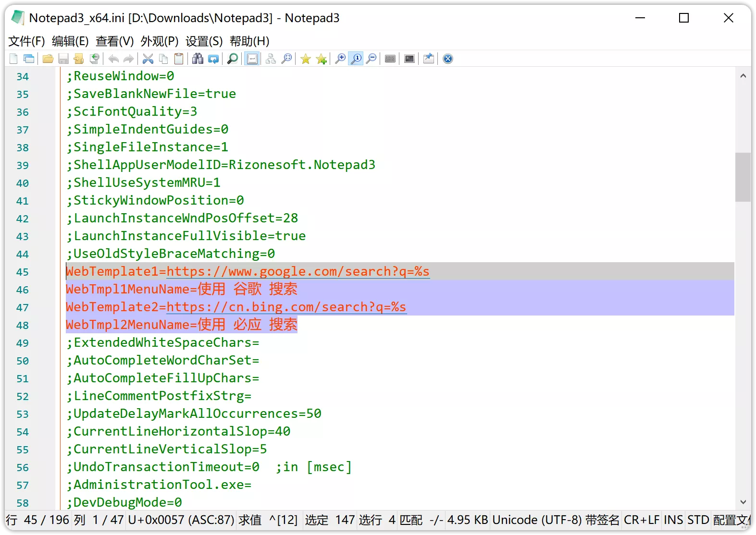Toggle always-on-top pin icon
This screenshot has width=756, height=535.
(429, 59)
